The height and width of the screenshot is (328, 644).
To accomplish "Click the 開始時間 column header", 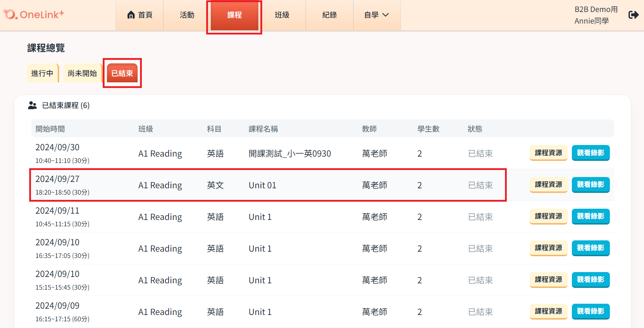I will point(50,129).
